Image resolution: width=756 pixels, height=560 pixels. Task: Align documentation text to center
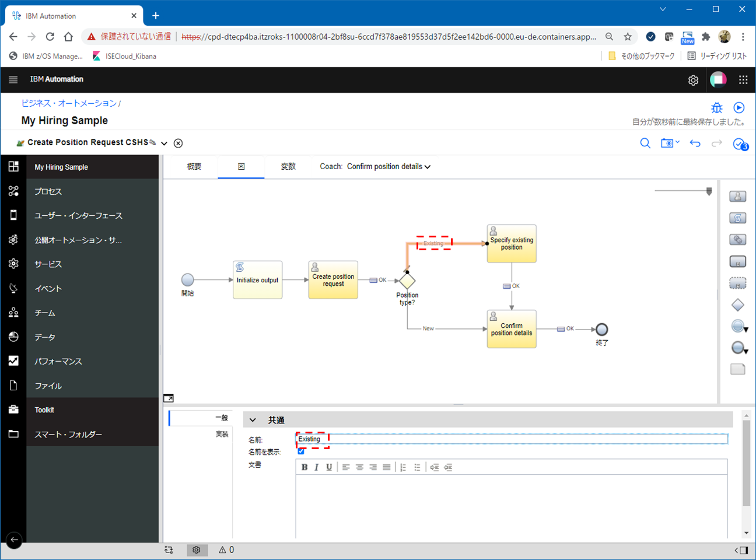[x=359, y=467]
